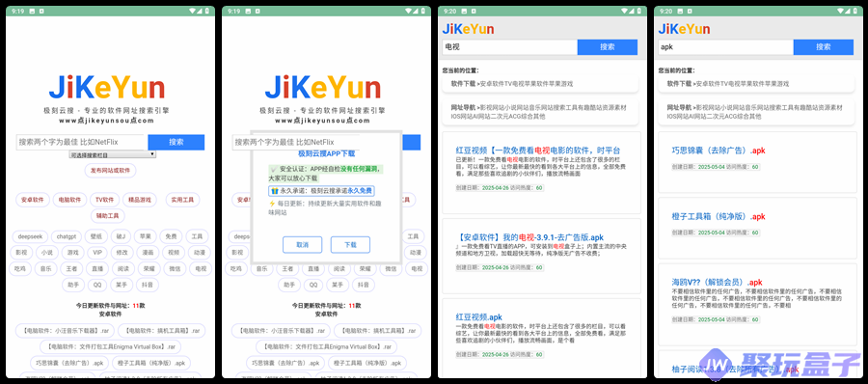Click the chatgpt keyword tag
This screenshot has width=868, height=384.
pyautogui.click(x=66, y=236)
